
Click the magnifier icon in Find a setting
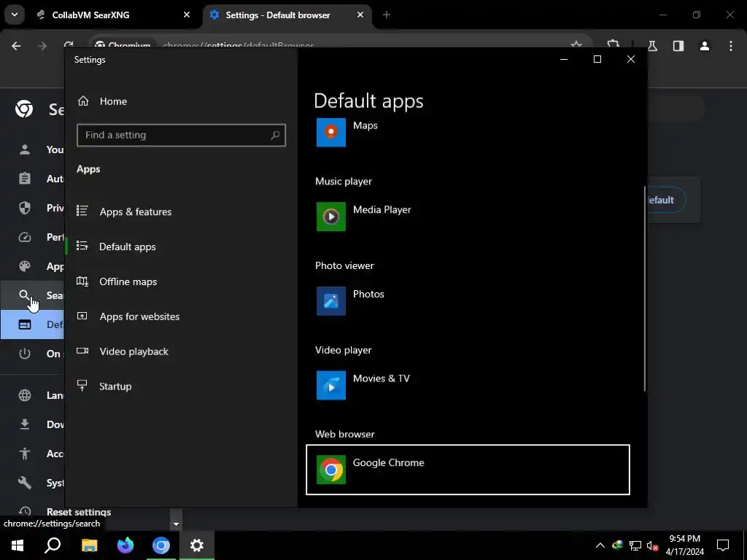pos(275,135)
